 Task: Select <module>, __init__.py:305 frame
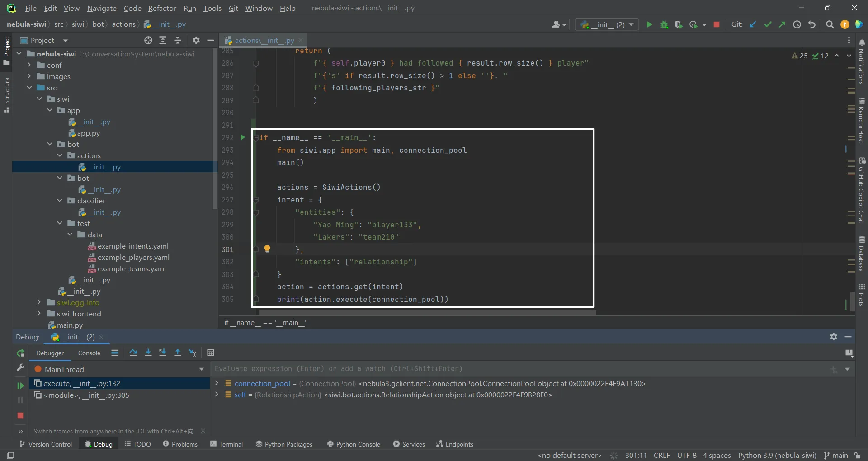point(119,395)
